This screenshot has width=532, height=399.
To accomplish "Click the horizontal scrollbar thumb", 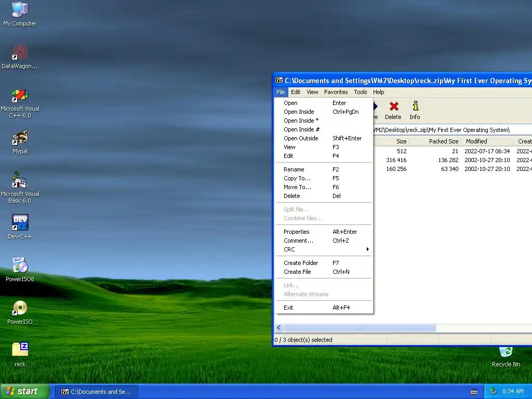I will 360,328.
